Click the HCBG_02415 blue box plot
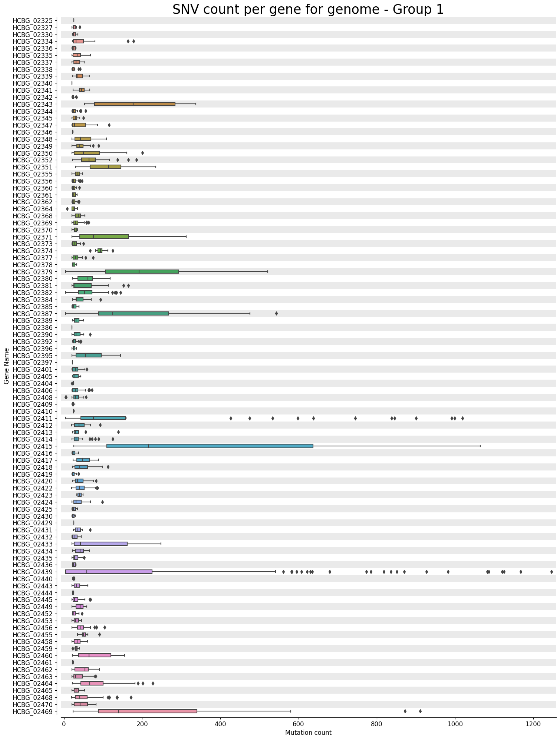Image resolution: width=560 pixels, height=740 pixels. [210, 446]
